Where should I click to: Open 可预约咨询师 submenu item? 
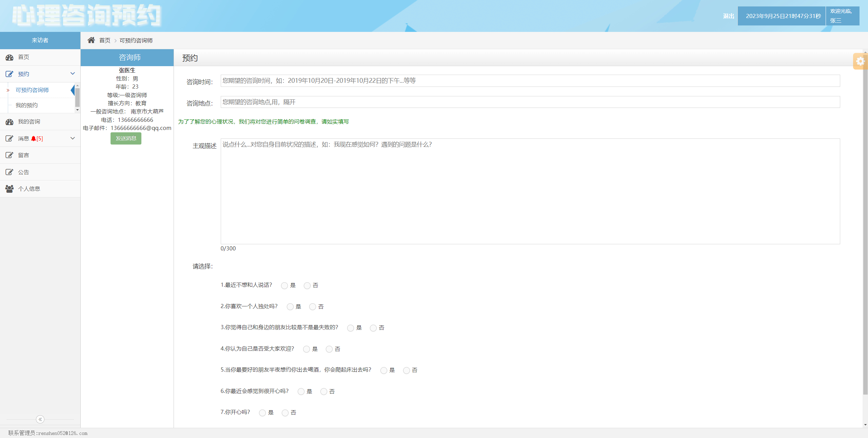click(32, 90)
